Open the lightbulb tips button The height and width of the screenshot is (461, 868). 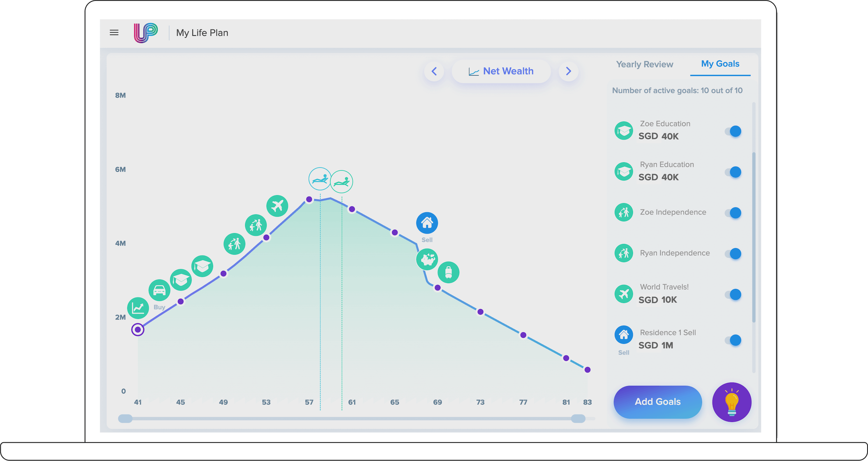click(732, 402)
